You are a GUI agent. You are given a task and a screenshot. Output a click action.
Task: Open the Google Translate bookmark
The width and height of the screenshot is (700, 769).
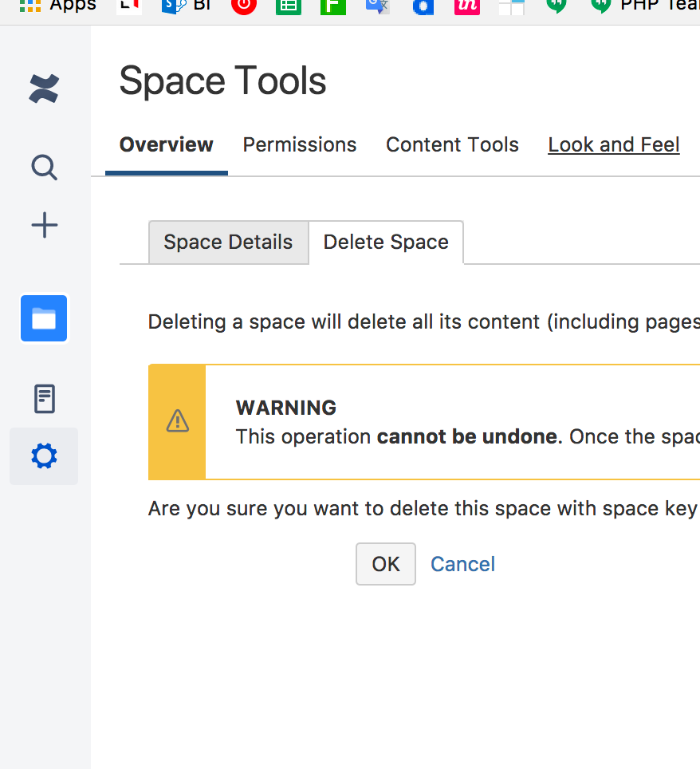click(x=377, y=6)
